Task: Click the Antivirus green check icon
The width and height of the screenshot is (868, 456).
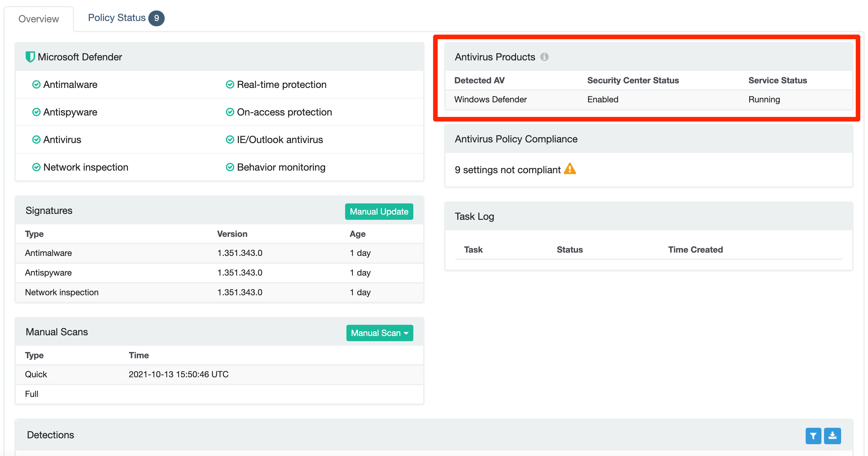Action: tap(36, 139)
